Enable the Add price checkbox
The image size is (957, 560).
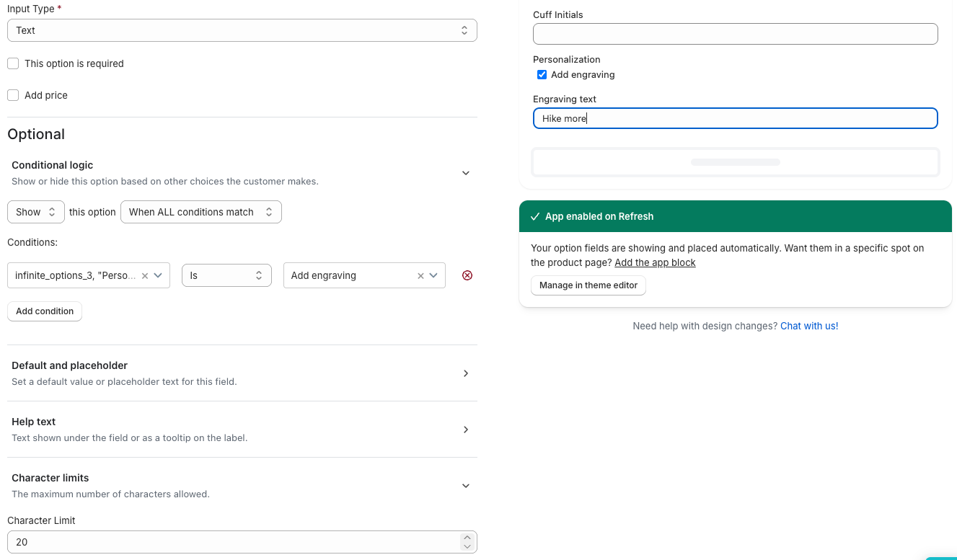tap(13, 95)
